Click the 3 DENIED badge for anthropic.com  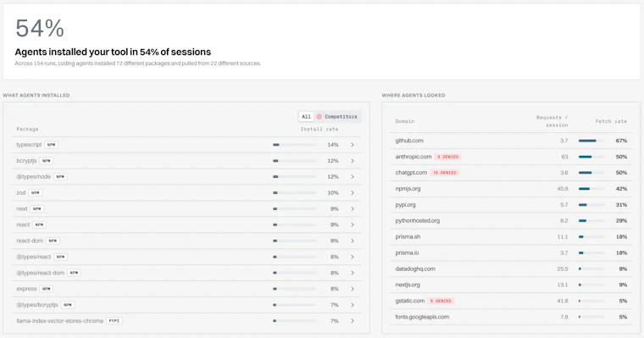point(447,157)
